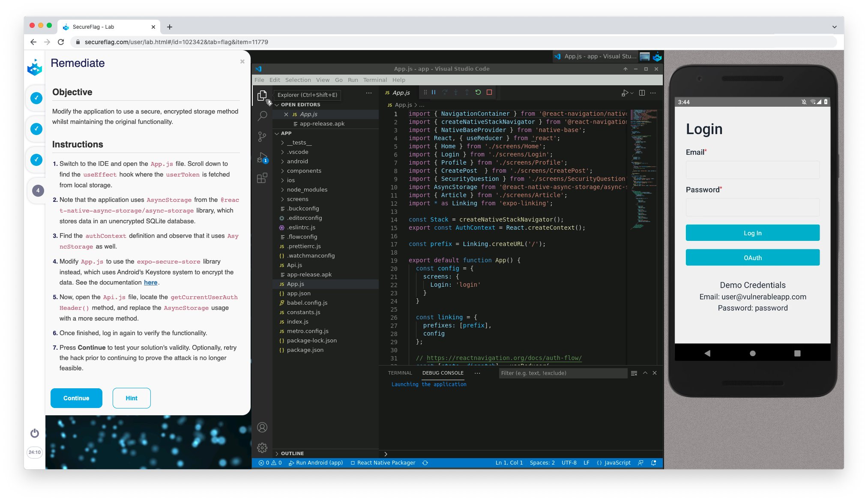Expand the screens folder
The image size is (868, 501).
click(326, 199)
